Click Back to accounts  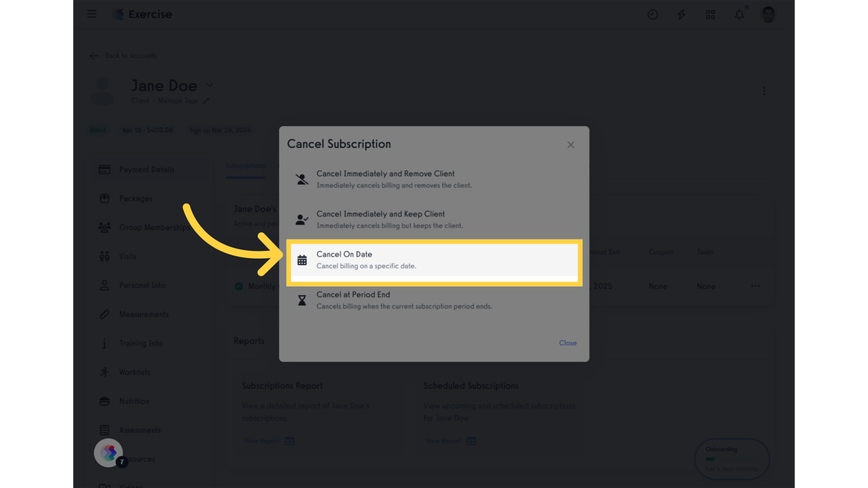click(123, 55)
